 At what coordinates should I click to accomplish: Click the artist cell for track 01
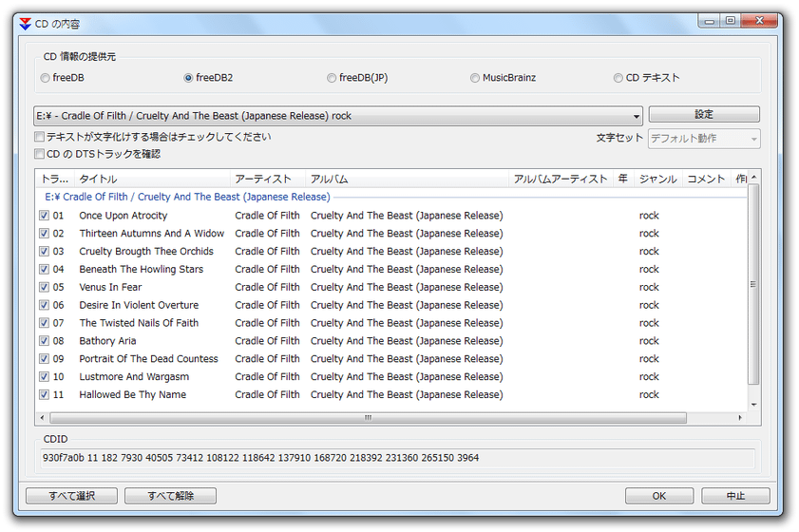click(268, 216)
